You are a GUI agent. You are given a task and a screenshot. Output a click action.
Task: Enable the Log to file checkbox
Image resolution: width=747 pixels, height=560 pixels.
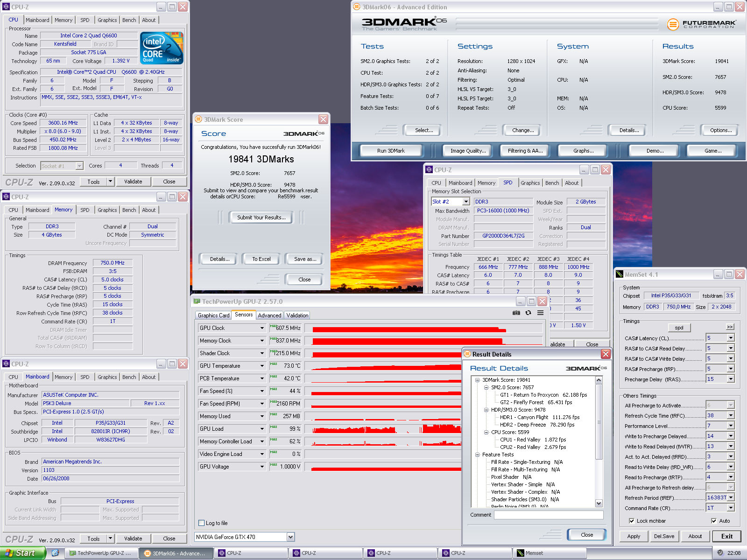click(202, 523)
